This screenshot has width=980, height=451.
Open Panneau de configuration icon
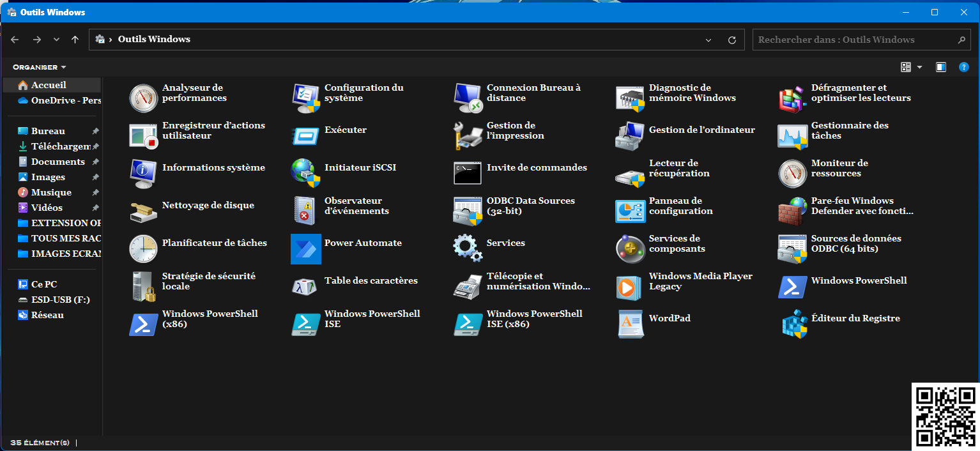630,211
